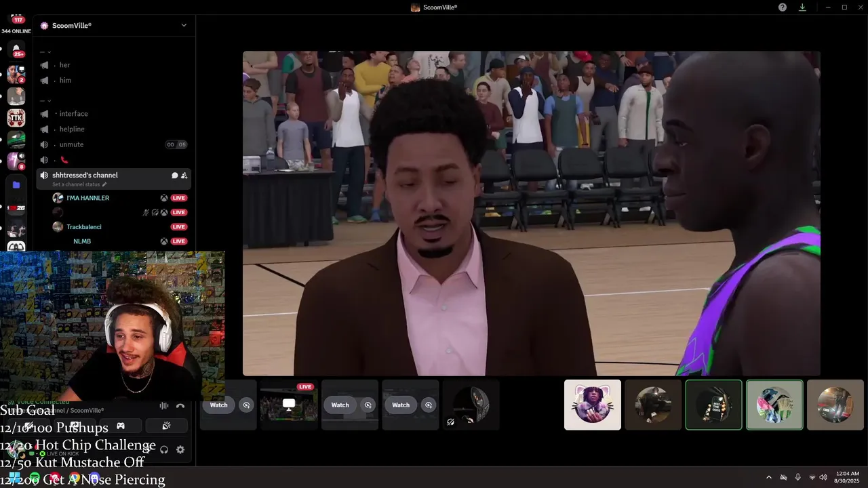Viewport: 868px width, 488px height.
Task: Open the purple server folder icon
Action: click(16, 184)
